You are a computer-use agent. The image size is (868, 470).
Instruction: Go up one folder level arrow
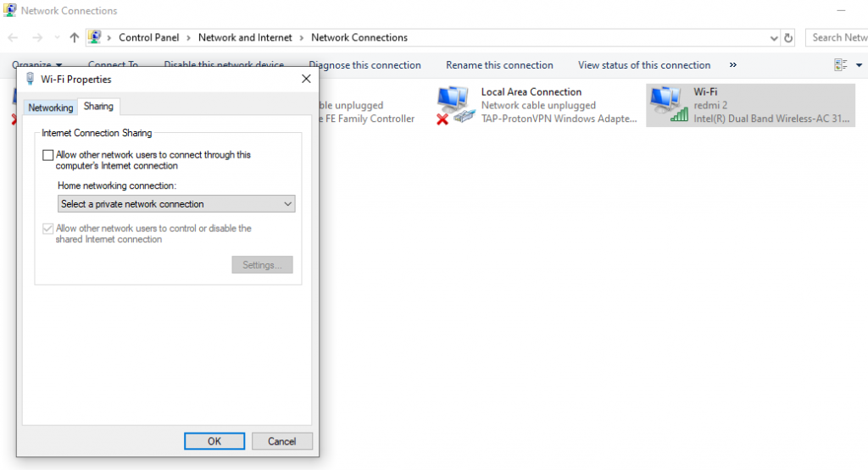75,37
